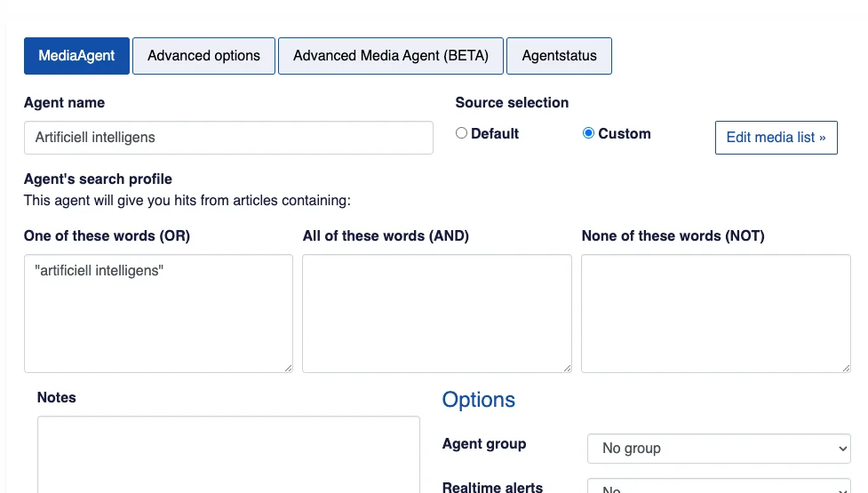Open the Advanced options tab

(203, 56)
